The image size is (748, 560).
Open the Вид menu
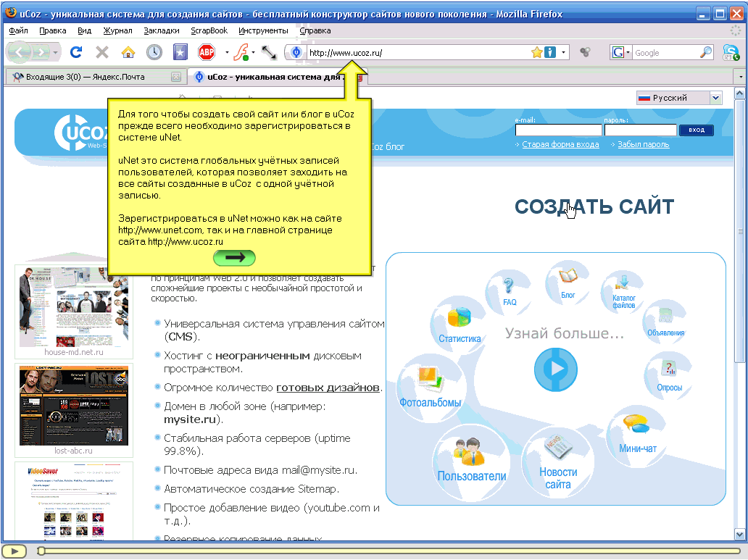coord(84,30)
